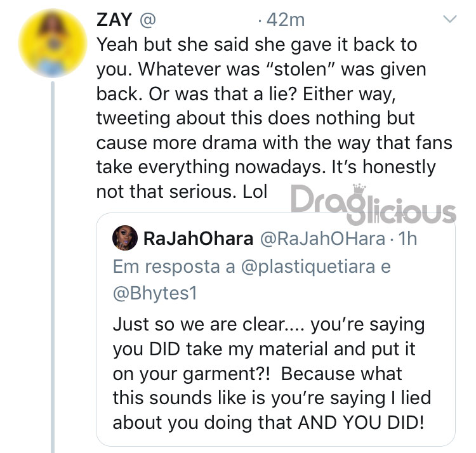Click the vertical thread line below avatar

pyautogui.click(x=53, y=267)
